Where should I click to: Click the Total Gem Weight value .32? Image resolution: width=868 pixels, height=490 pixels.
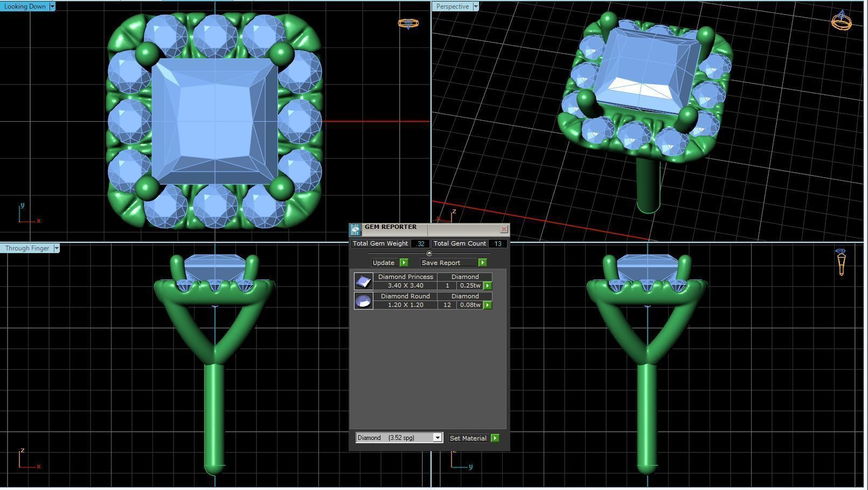click(420, 244)
